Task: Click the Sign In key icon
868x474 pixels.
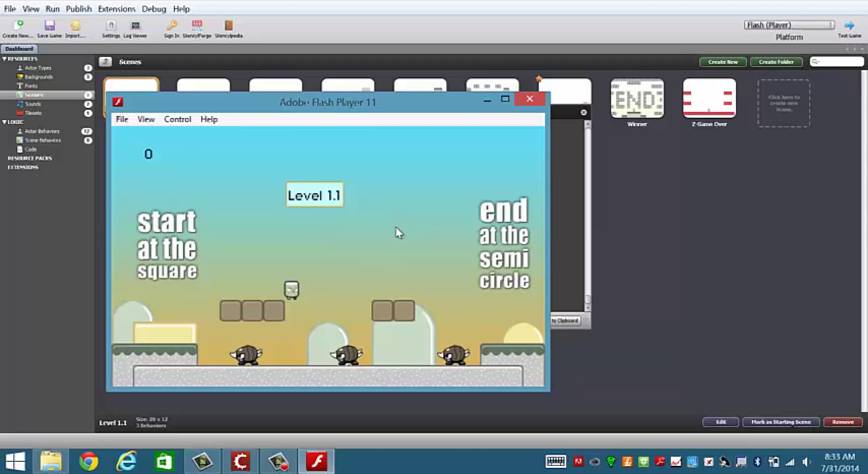Action: (x=172, y=29)
